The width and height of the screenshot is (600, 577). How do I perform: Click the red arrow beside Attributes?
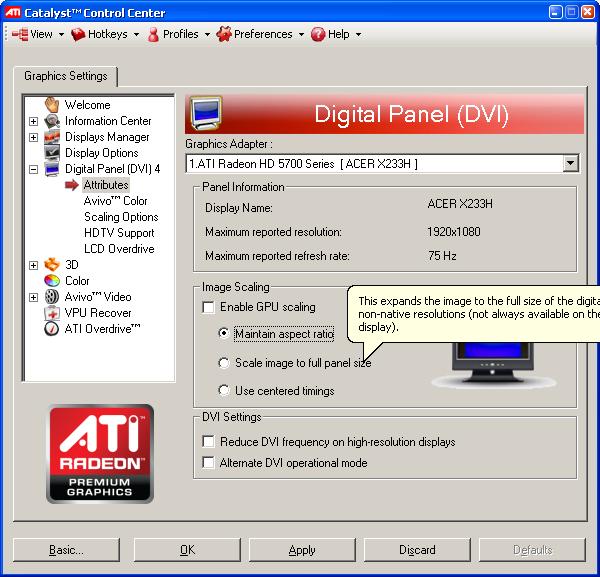coord(72,185)
